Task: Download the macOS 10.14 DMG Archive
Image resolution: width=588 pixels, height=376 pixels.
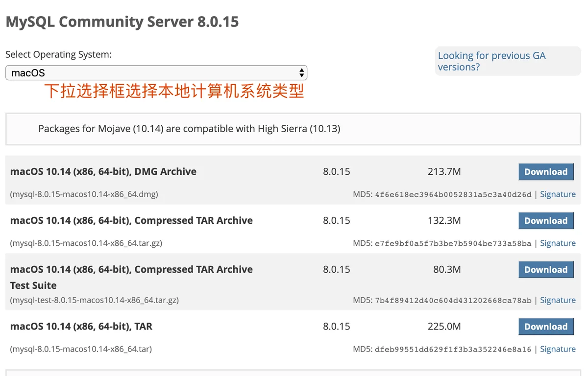Action: click(x=546, y=172)
